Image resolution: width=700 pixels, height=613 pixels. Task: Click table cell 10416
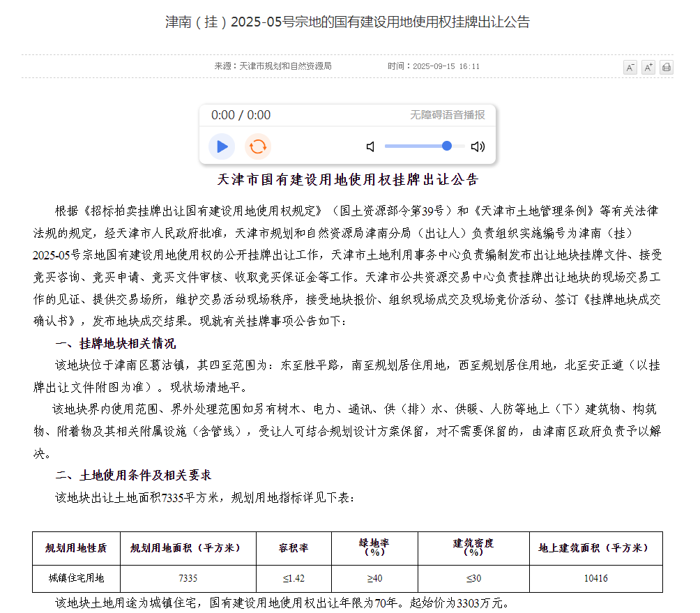[596, 578]
